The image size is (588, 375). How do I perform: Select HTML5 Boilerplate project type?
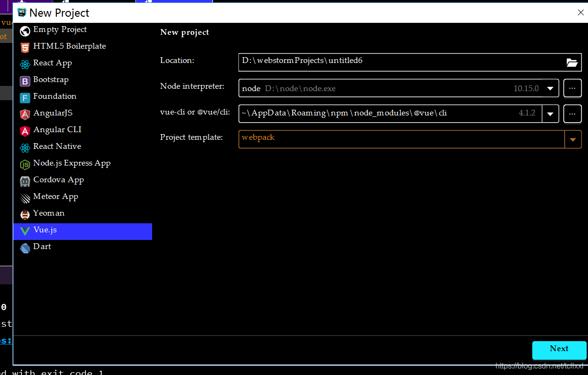point(83,47)
